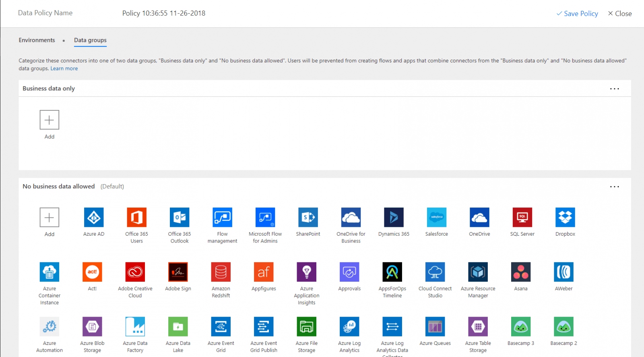Close the data policy editor

(620, 14)
